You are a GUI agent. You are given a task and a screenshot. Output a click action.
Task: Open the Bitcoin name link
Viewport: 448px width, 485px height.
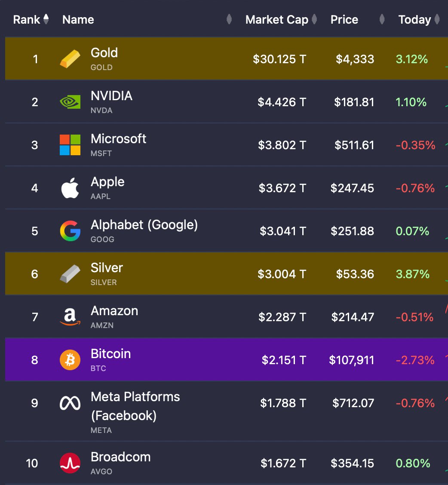pos(110,354)
